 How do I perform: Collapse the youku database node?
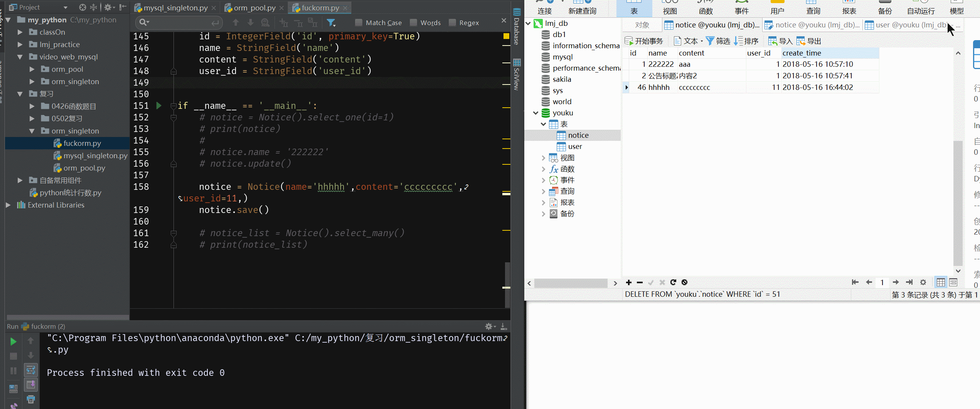click(x=535, y=113)
